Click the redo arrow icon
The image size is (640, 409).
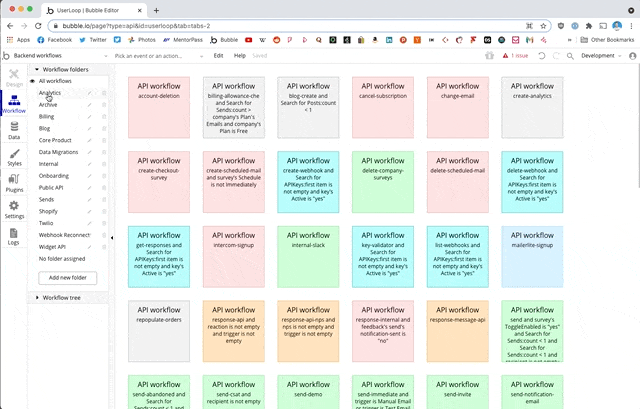click(556, 56)
